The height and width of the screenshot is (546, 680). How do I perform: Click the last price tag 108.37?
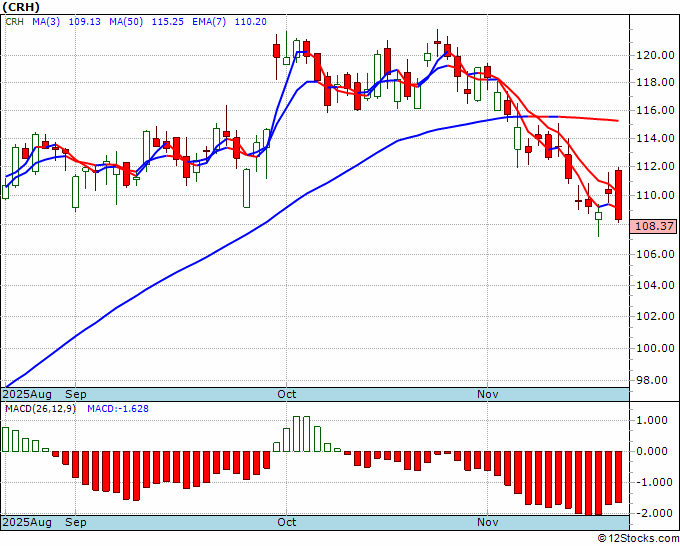(654, 226)
